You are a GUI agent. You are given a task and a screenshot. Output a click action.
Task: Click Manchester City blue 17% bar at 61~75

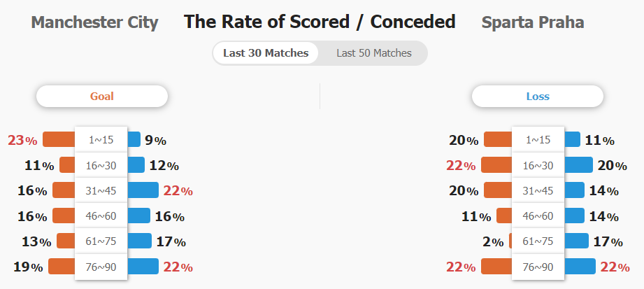coord(139,241)
